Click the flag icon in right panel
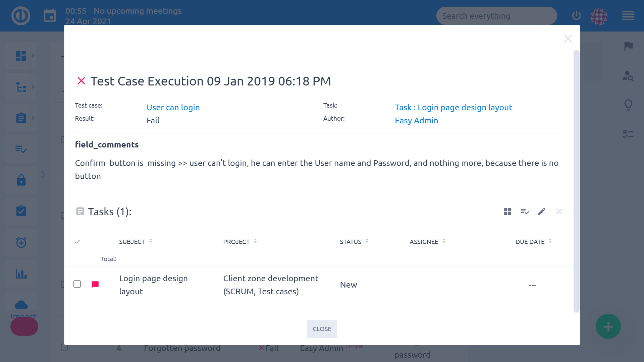Image resolution: width=644 pixels, height=362 pixels. (x=629, y=46)
